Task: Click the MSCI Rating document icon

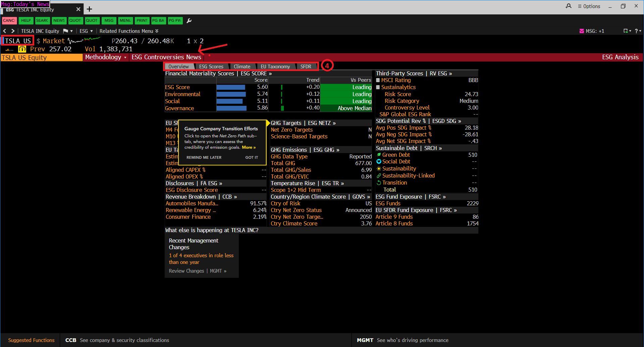Action: (x=378, y=80)
